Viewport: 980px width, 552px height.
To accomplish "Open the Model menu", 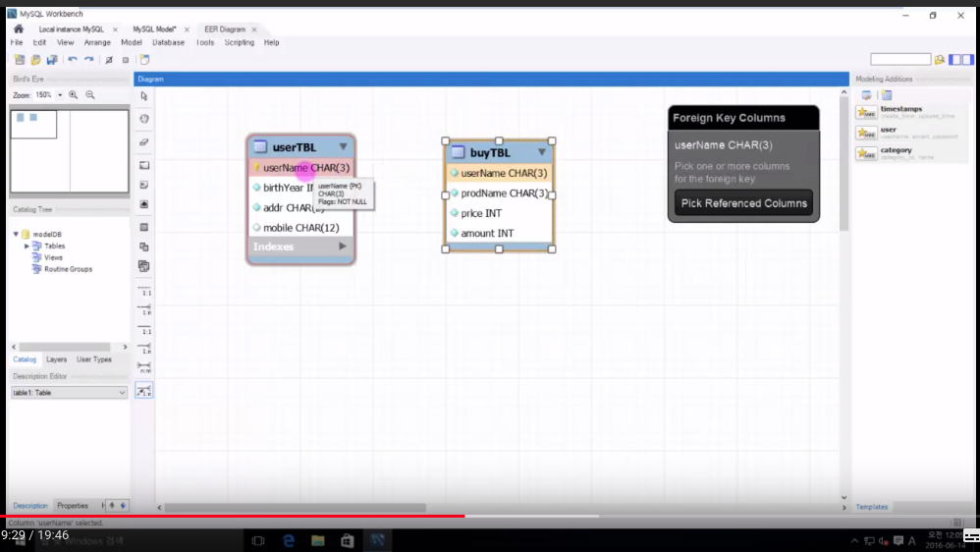I will (132, 42).
